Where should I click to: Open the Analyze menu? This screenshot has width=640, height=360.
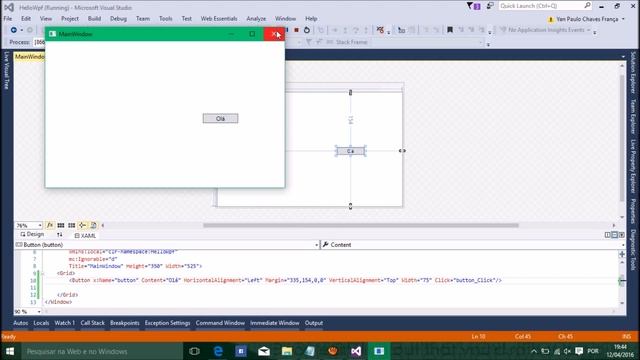(x=256, y=19)
